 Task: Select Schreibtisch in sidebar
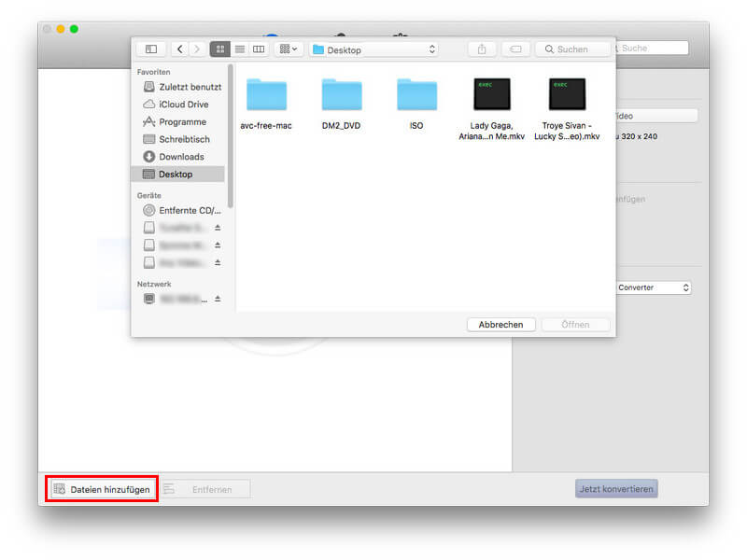(x=176, y=139)
